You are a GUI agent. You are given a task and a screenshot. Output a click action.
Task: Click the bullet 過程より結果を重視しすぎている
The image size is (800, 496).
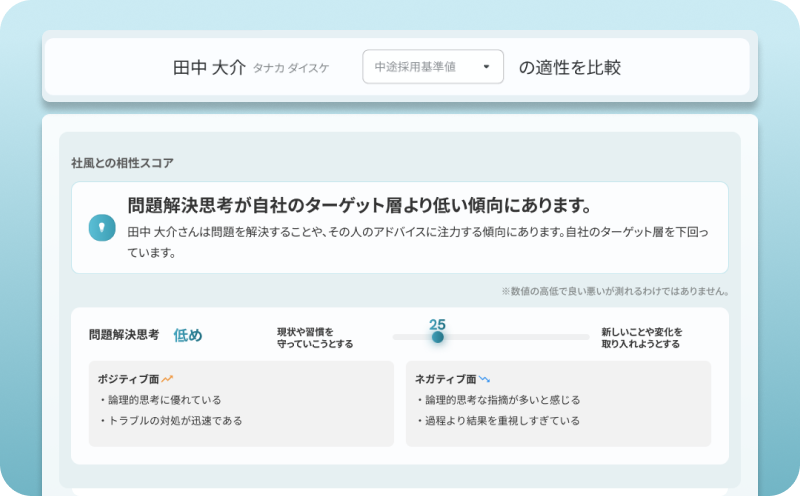[498, 421]
